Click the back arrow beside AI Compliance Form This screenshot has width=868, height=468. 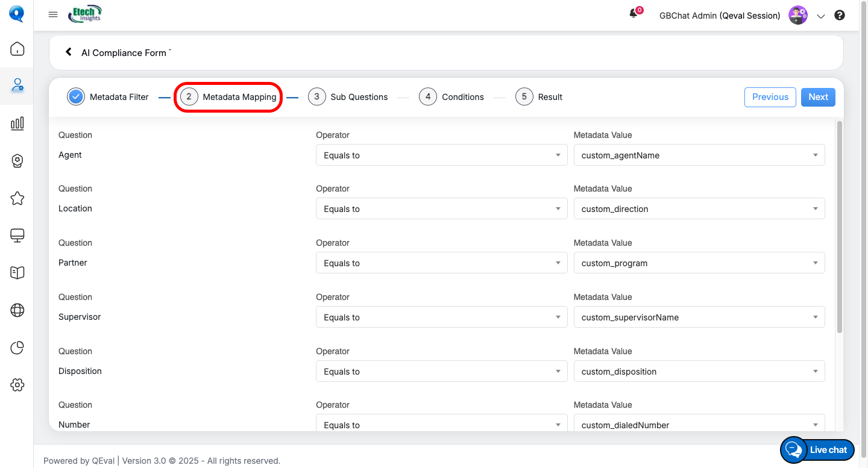pyautogui.click(x=69, y=52)
